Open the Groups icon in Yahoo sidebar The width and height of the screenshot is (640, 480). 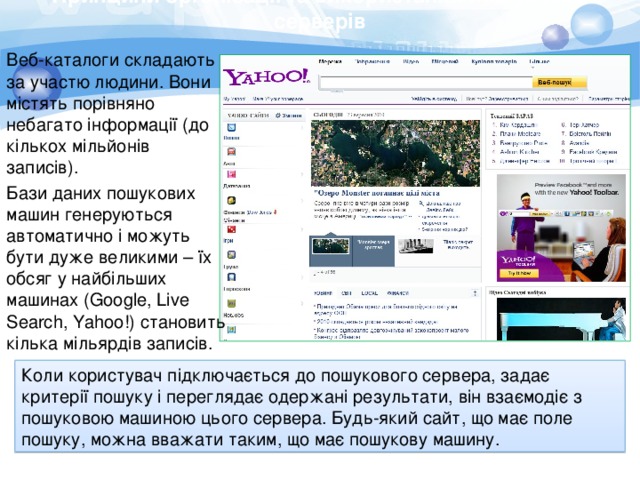pos(231,255)
